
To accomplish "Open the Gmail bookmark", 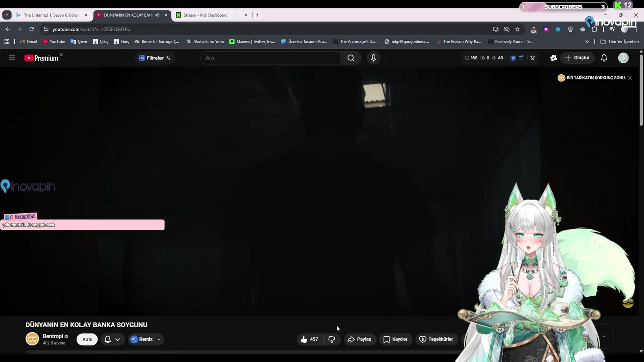I will [28, 42].
